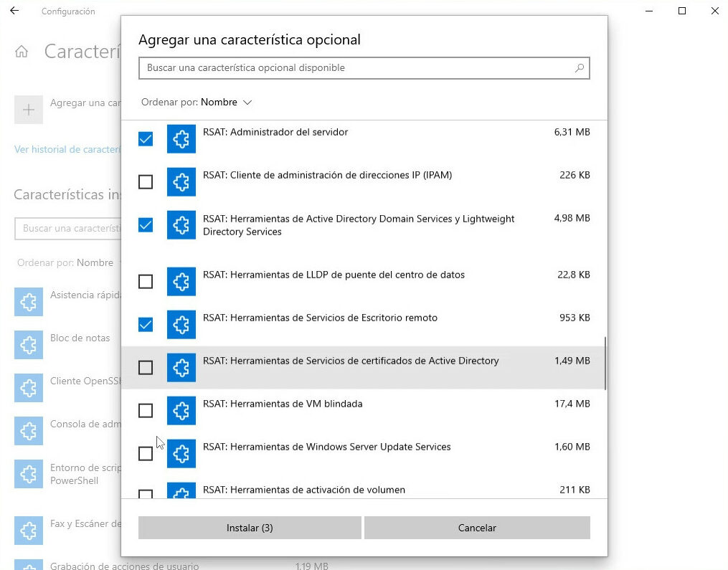Uncheck RSAT: Administrador del servidor

[146, 139]
